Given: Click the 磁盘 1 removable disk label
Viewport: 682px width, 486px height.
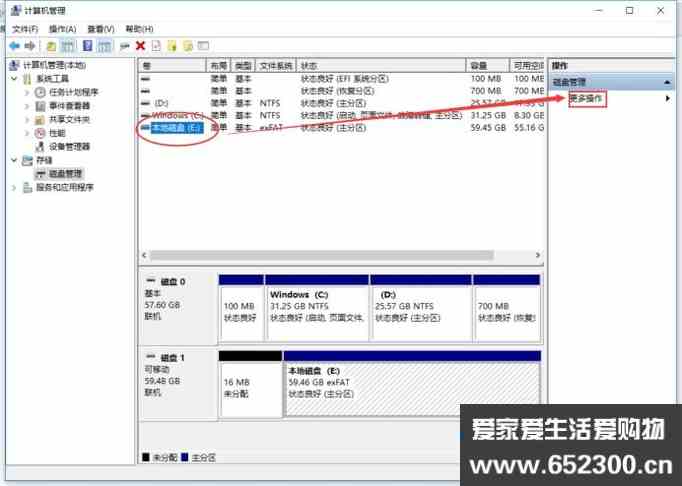Looking at the screenshot, I should coord(173,358).
